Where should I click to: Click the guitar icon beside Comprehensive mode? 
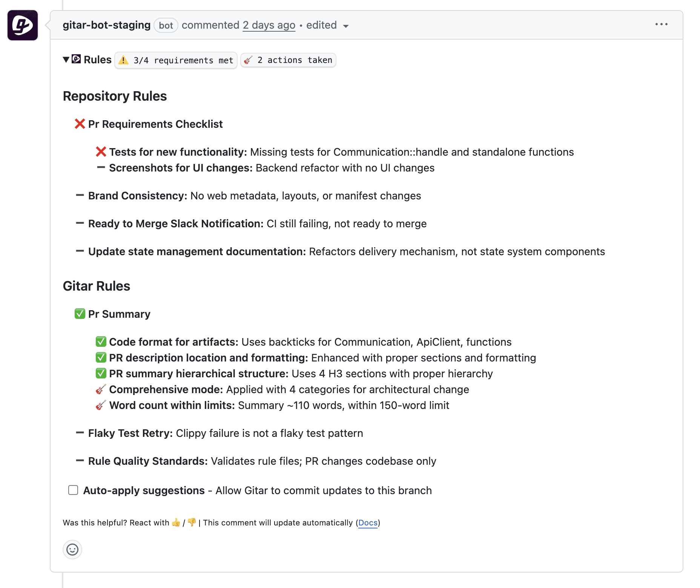click(x=101, y=389)
